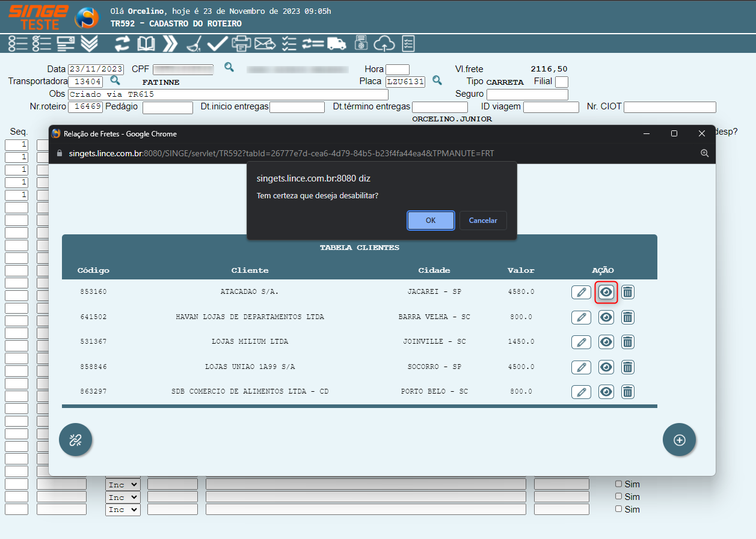Click the Obs field with Criado via TR615
This screenshot has width=756, height=539.
pos(228,94)
